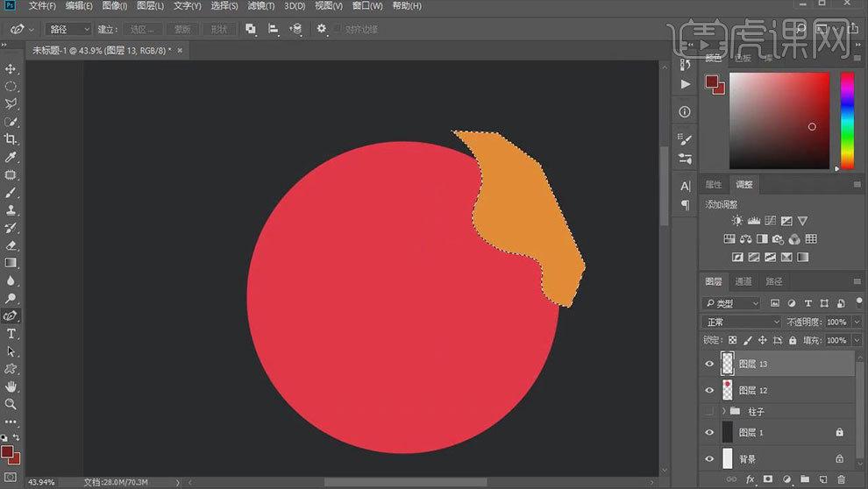Toggle lock transparent pixels
The width and height of the screenshot is (868, 489).
click(x=732, y=340)
